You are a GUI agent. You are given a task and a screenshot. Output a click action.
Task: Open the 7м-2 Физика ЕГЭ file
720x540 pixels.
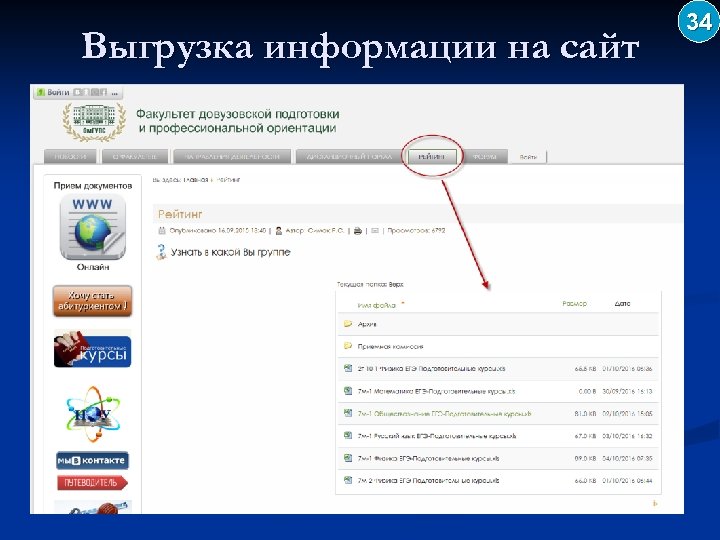pyautogui.click(x=428, y=481)
